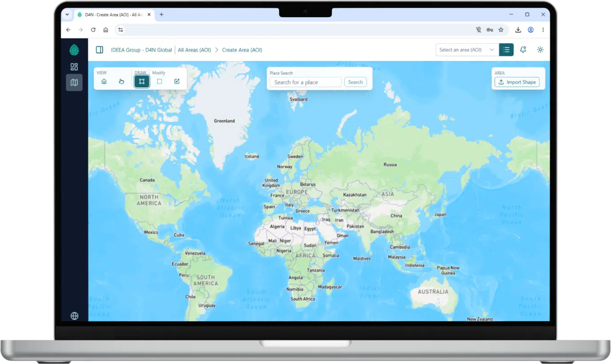The height and width of the screenshot is (364, 611).
Task: Click the Create Area (AOI) breadcrumb
Action: pos(242,50)
